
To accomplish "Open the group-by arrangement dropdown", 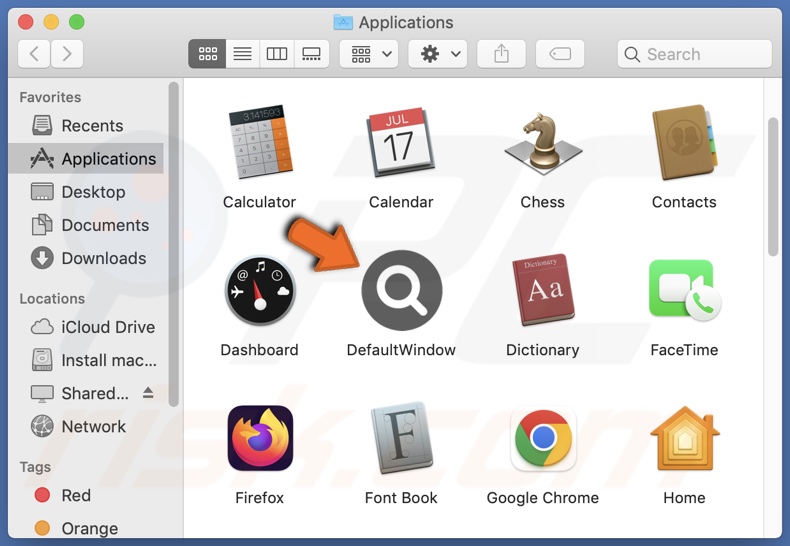I will pyautogui.click(x=369, y=53).
